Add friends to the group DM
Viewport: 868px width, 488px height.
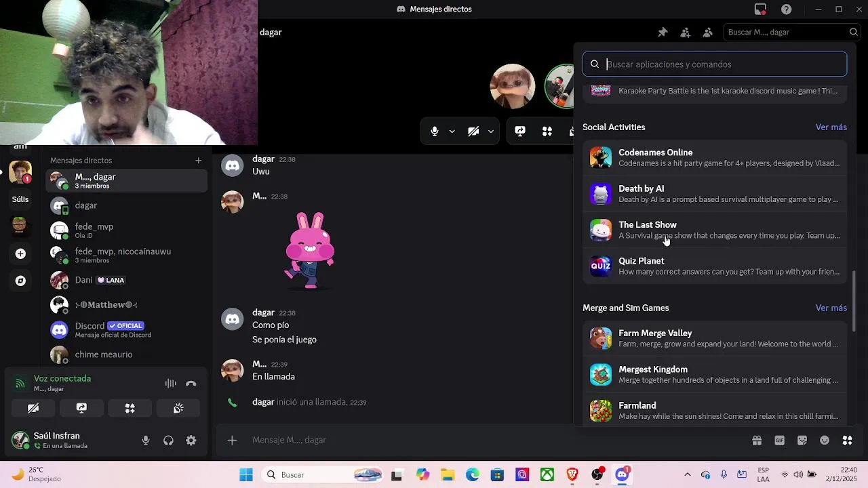pos(685,32)
